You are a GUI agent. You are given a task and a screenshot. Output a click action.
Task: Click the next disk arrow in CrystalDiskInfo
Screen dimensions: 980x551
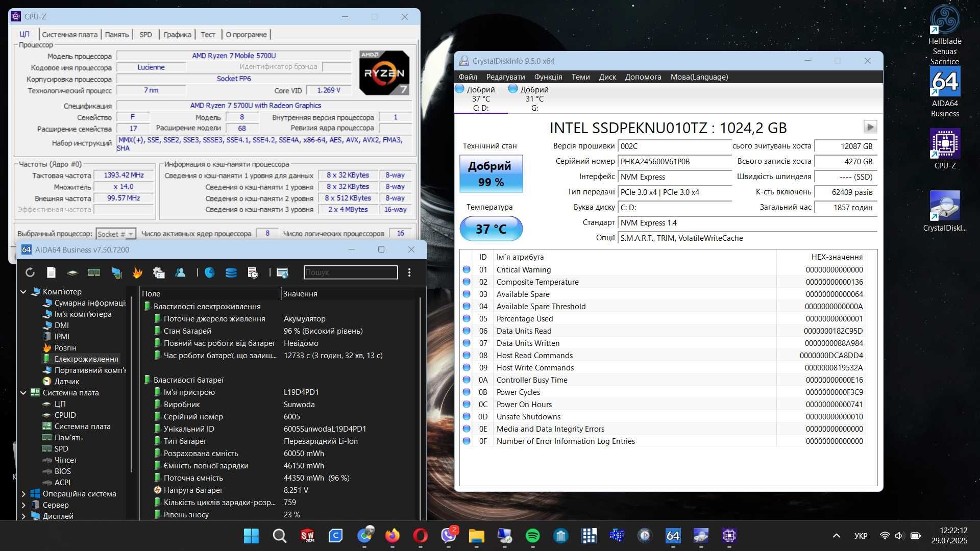[870, 127]
